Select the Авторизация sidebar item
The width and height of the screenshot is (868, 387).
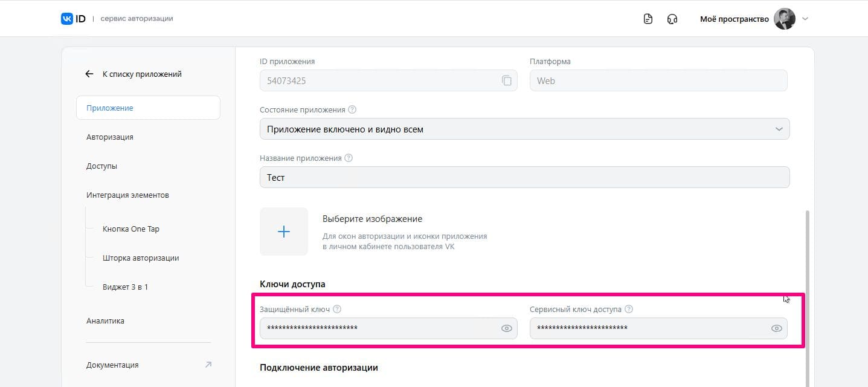point(110,137)
